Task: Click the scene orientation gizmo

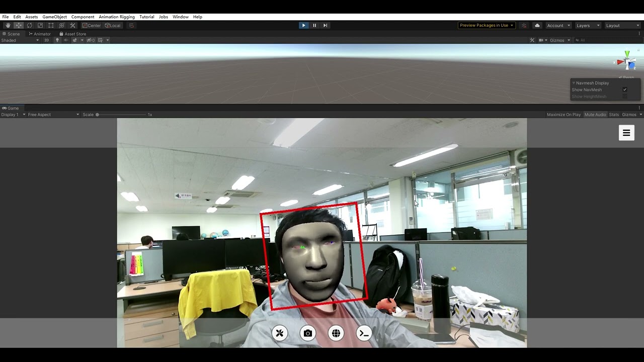Action: tap(627, 61)
